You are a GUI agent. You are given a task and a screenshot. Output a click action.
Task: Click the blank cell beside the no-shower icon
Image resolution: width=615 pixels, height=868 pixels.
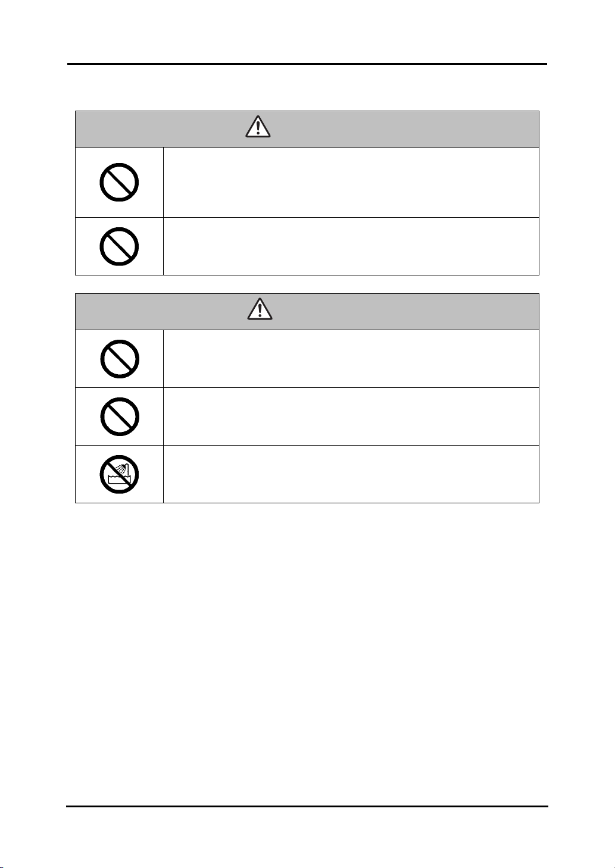(351, 474)
